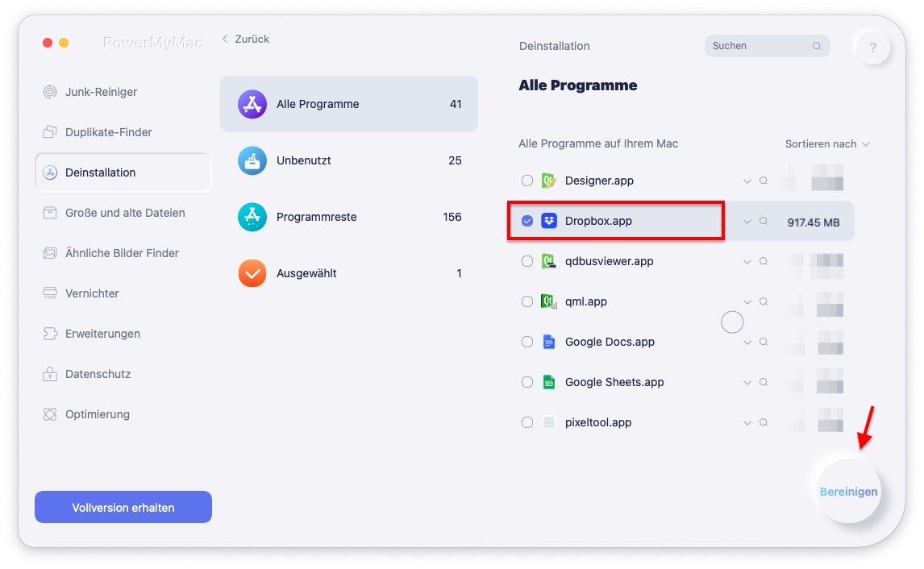Expand the Google Docs.app details chevron
This screenshot has width=924, height=569.
point(747,343)
